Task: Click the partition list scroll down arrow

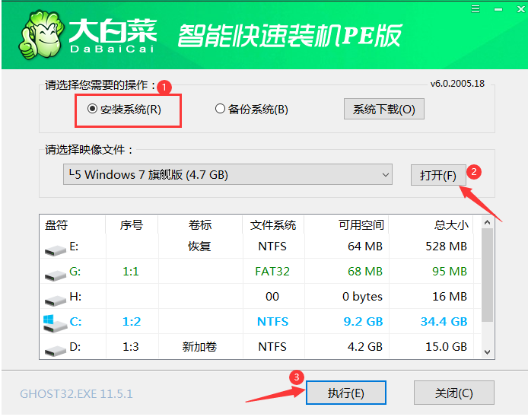Action: coord(487,352)
